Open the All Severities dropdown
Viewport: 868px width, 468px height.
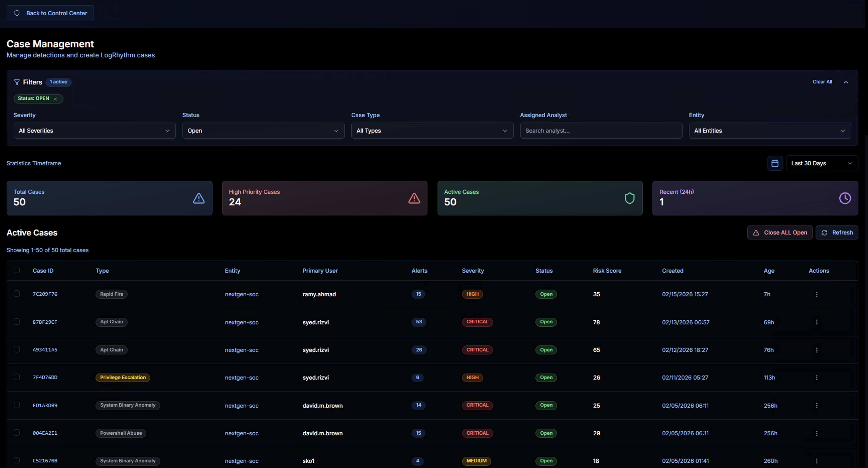click(x=94, y=131)
